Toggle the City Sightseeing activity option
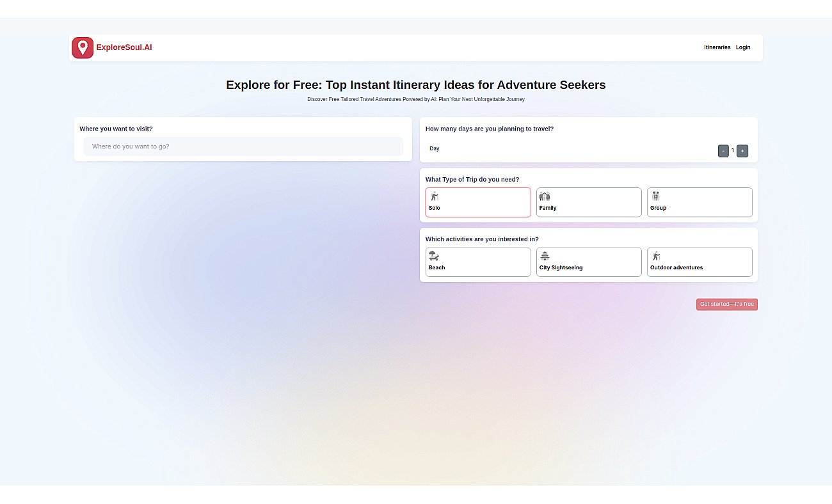Screen dimensions: 832x504 pos(589,262)
